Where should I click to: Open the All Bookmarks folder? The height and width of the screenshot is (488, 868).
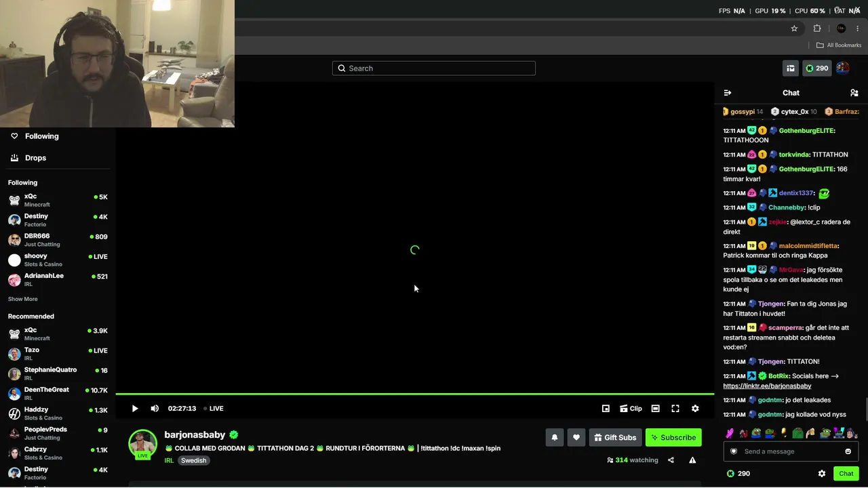coord(839,45)
